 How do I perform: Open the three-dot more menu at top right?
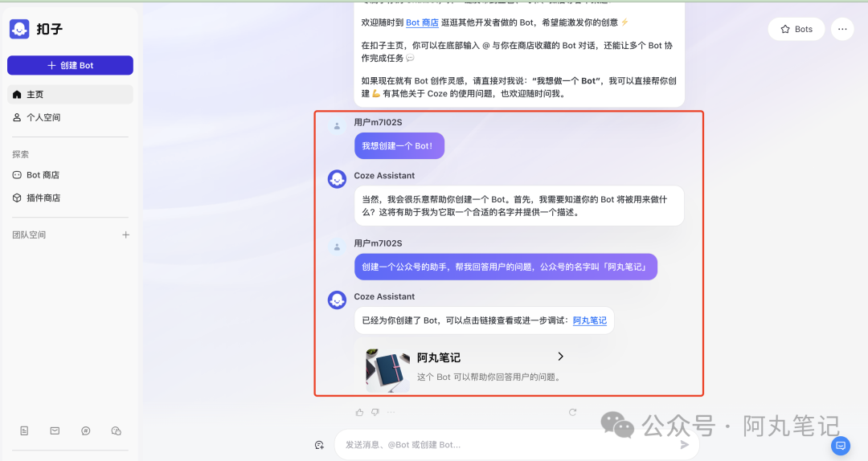842,30
